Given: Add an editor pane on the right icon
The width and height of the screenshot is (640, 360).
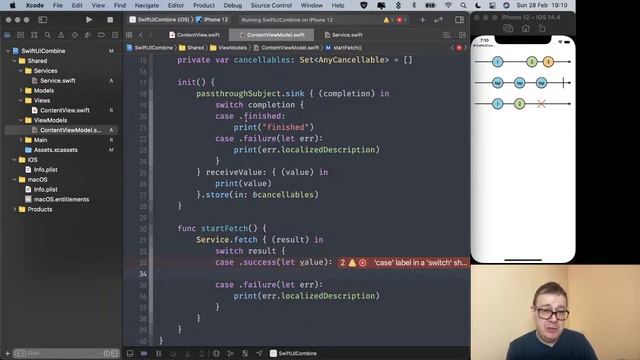Looking at the screenshot, I should tap(462, 35).
